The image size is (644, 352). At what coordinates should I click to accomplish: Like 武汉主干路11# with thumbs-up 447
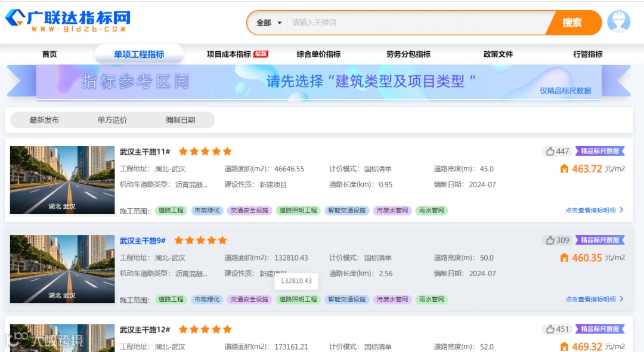tap(558, 151)
